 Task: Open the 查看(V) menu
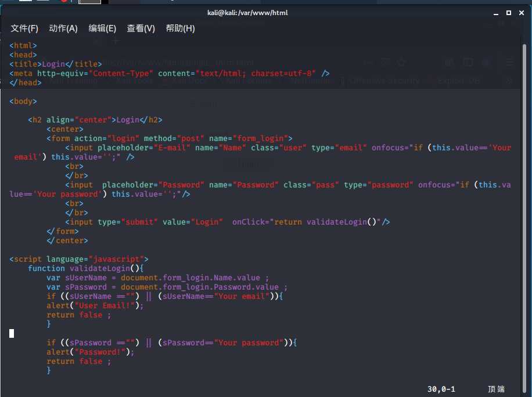click(141, 28)
